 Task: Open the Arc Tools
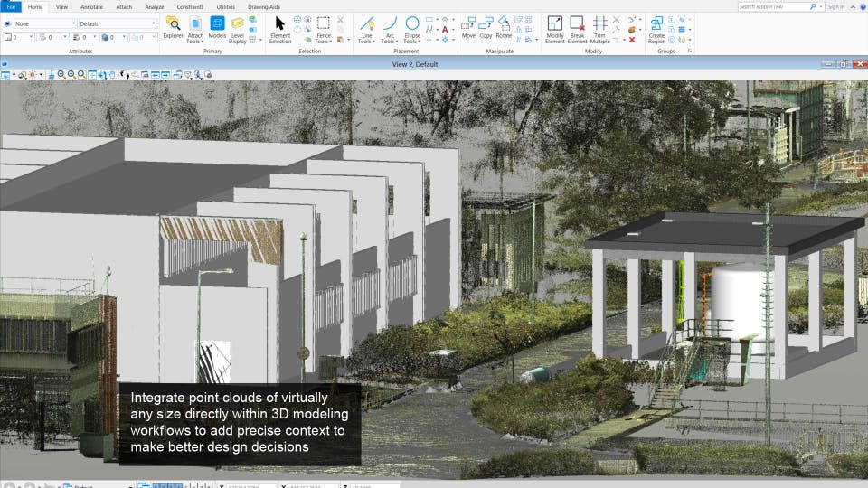(x=390, y=30)
